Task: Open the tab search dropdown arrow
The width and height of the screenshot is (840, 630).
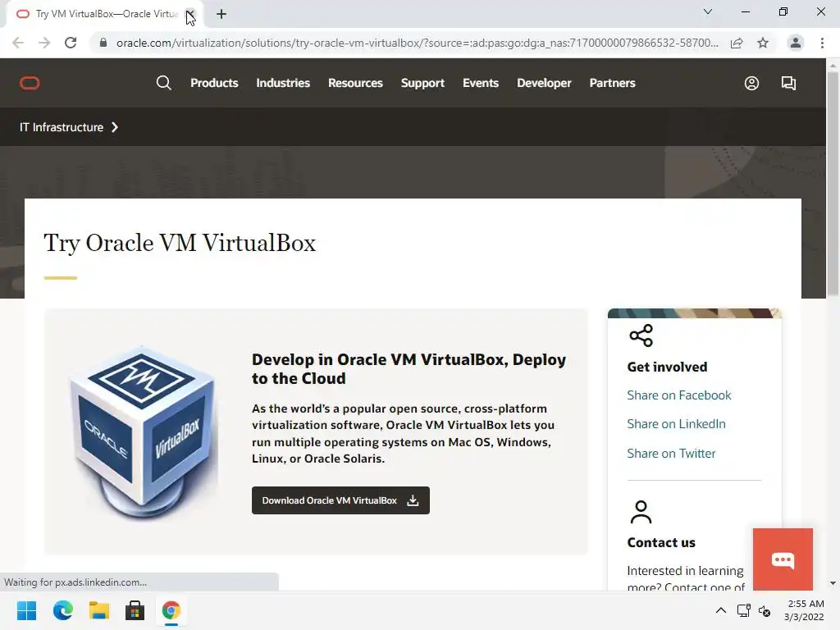Action: (708, 11)
